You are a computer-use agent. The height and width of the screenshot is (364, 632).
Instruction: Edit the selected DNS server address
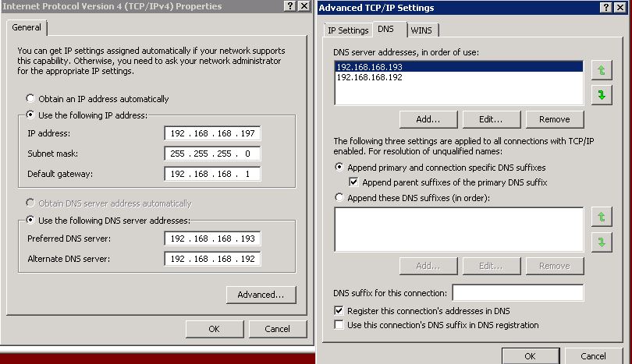pos(492,119)
